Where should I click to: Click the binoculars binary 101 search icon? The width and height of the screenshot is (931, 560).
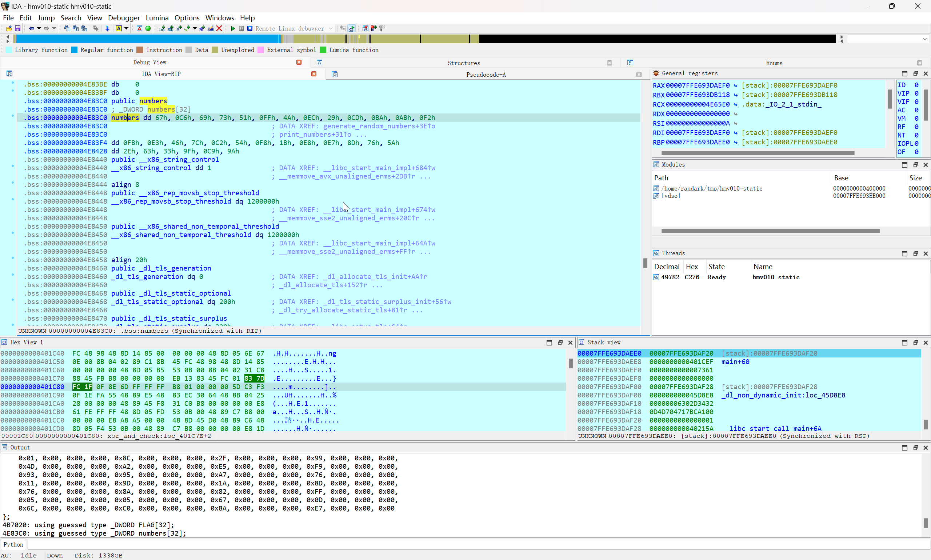click(84, 28)
